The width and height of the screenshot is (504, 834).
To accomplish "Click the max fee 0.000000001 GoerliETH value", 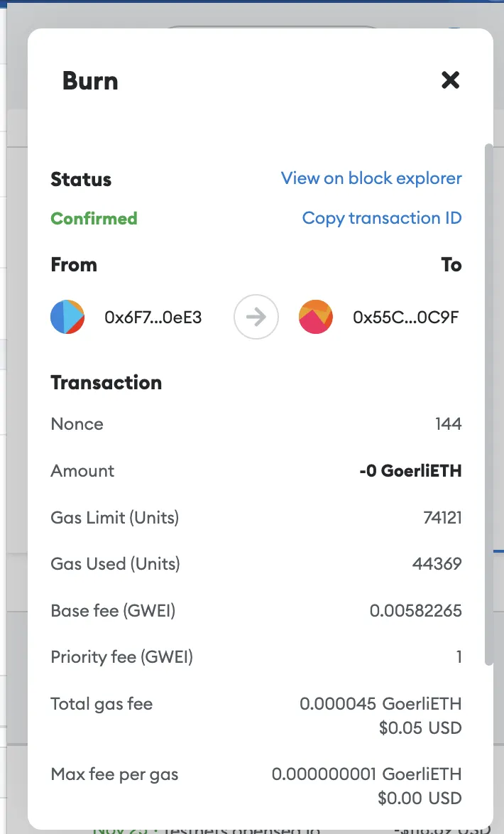I will [x=366, y=774].
